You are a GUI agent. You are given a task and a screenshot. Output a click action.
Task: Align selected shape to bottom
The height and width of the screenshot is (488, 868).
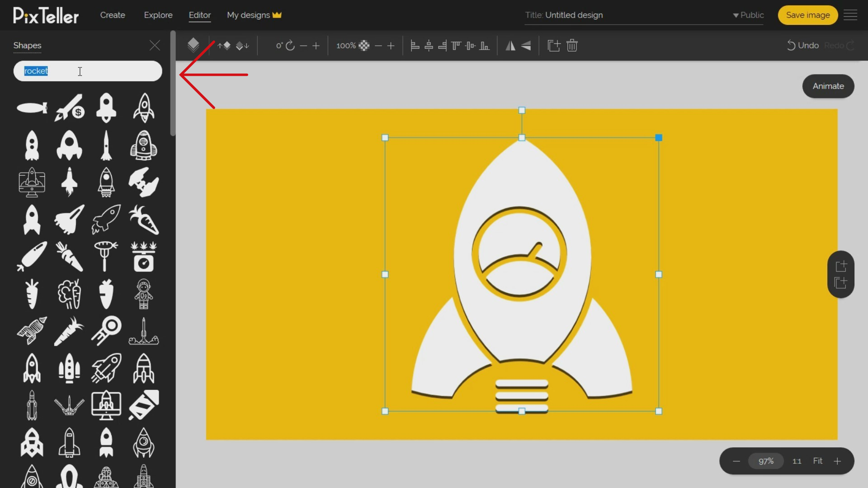coord(484,46)
